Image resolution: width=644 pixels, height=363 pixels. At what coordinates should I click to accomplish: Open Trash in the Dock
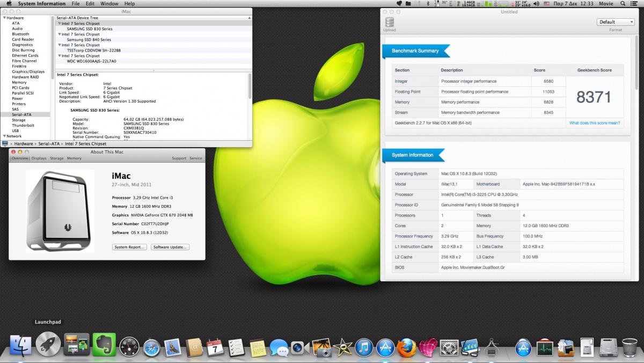[x=630, y=347]
